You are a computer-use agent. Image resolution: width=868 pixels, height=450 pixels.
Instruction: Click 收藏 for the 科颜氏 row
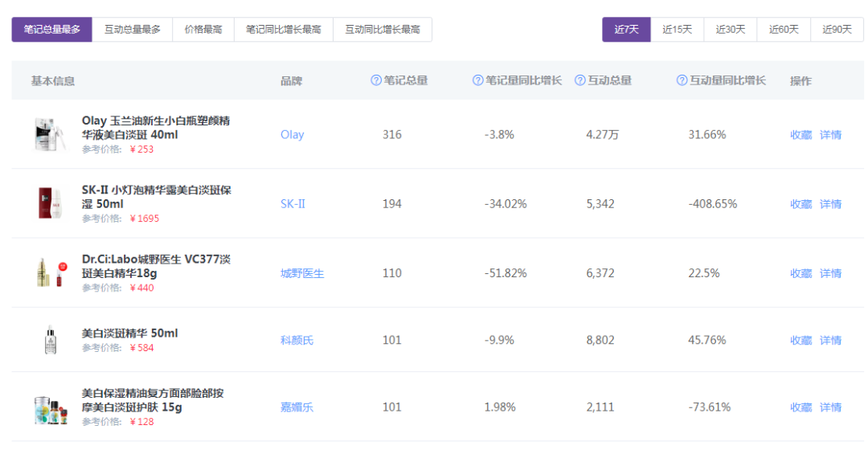[x=801, y=340]
